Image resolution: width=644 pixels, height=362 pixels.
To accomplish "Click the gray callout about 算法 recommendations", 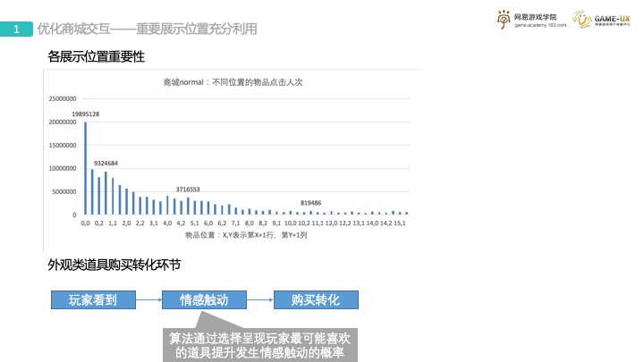I will click(x=260, y=345).
